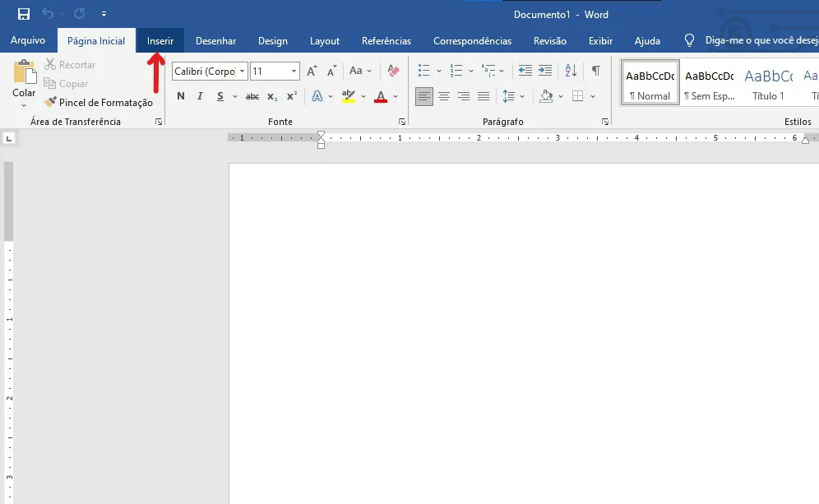Click the Undo arrow icon

tap(47, 14)
